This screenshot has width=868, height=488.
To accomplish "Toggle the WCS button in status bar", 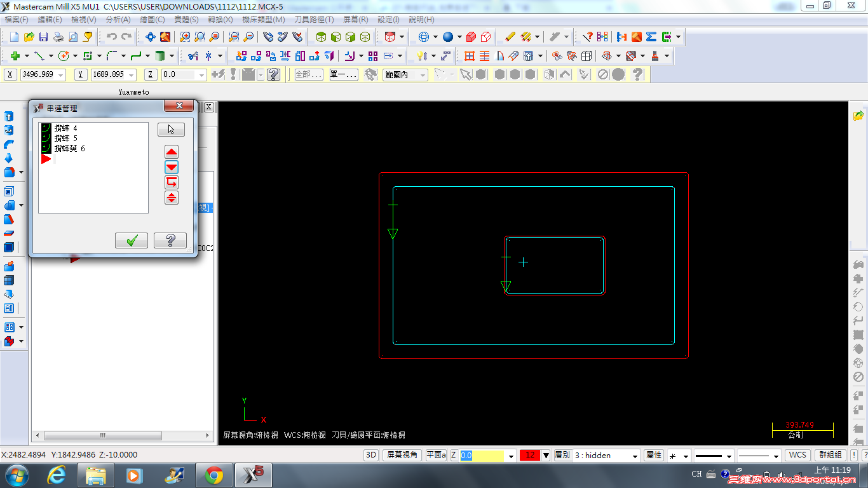I will [797, 455].
